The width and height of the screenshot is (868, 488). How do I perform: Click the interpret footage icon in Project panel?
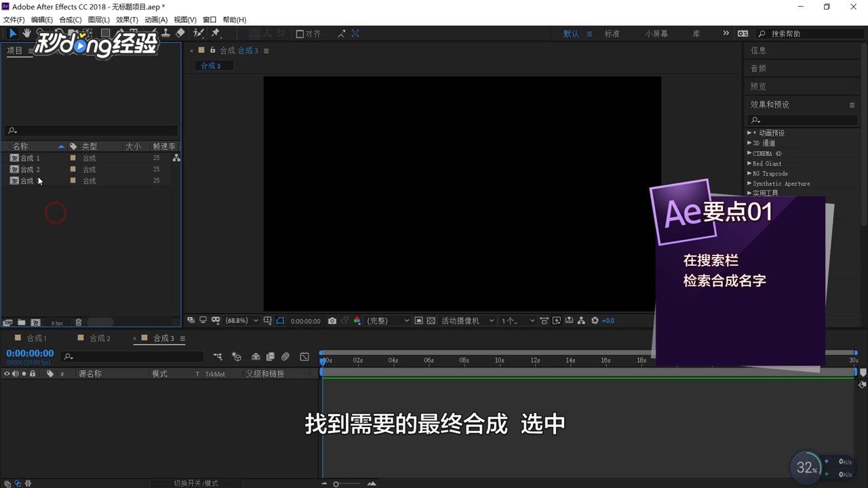point(8,323)
